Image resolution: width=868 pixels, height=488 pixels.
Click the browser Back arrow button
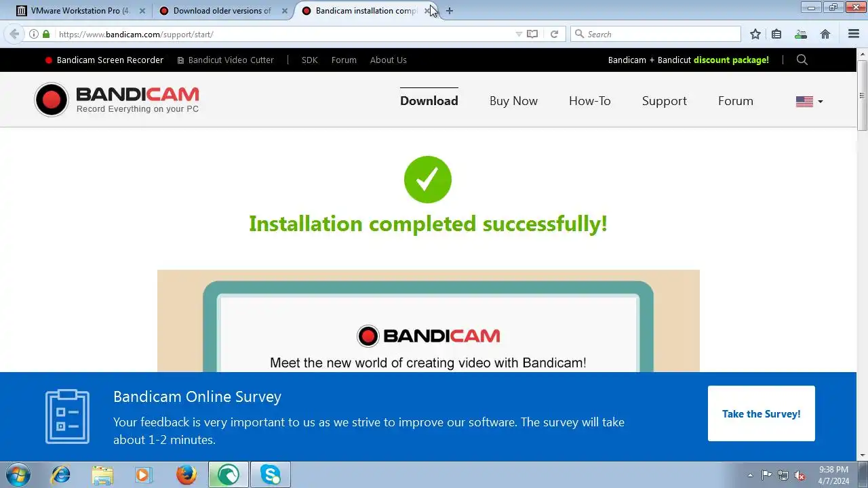[x=14, y=34]
